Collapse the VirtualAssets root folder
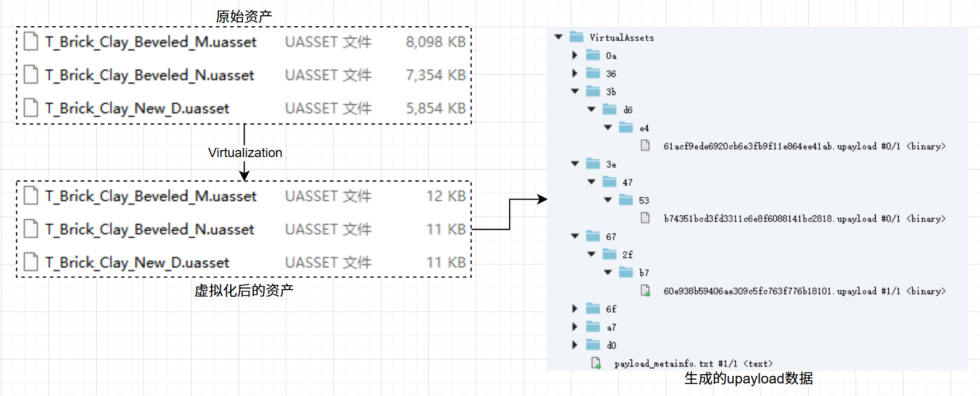 pyautogui.click(x=558, y=37)
